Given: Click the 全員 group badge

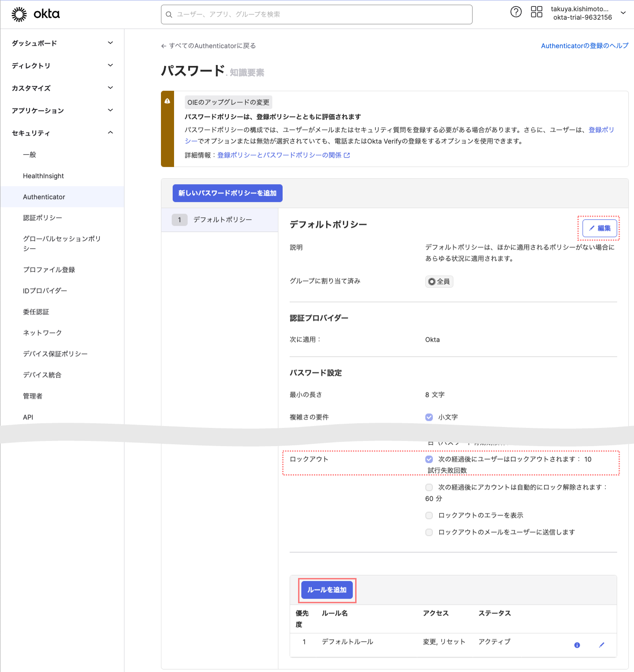Looking at the screenshot, I should [438, 281].
